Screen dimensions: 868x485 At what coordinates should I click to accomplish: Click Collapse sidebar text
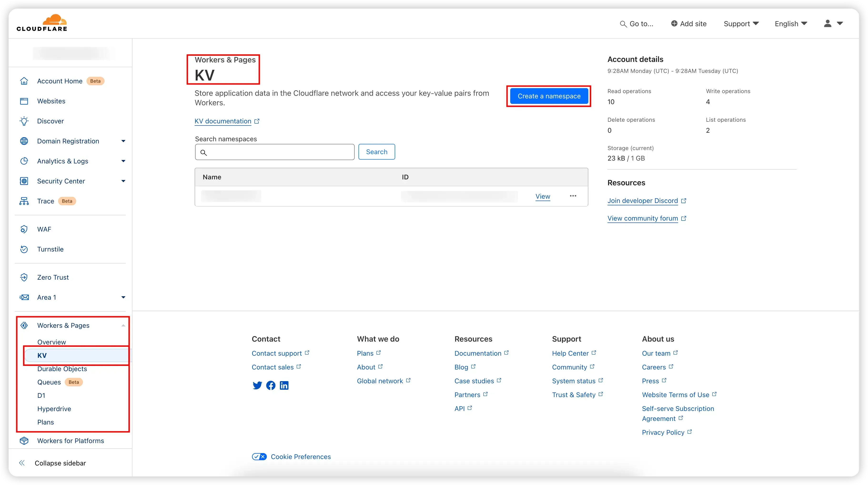(x=60, y=463)
